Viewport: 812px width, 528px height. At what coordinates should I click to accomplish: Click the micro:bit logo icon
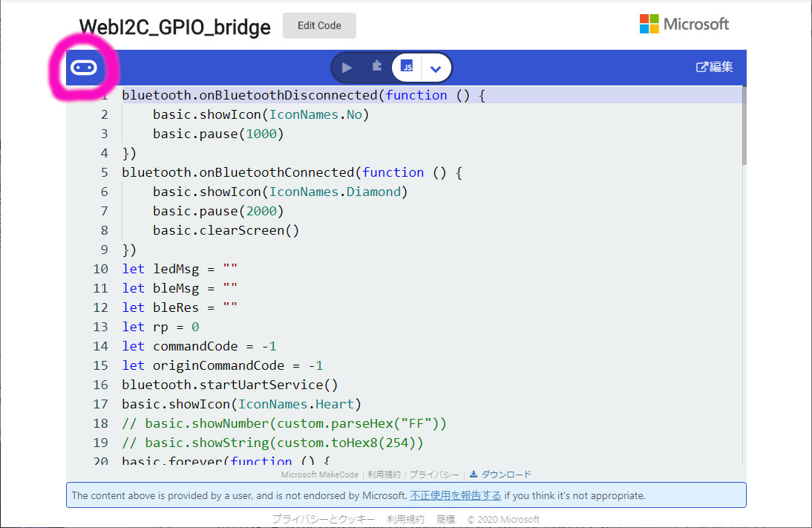[83, 68]
